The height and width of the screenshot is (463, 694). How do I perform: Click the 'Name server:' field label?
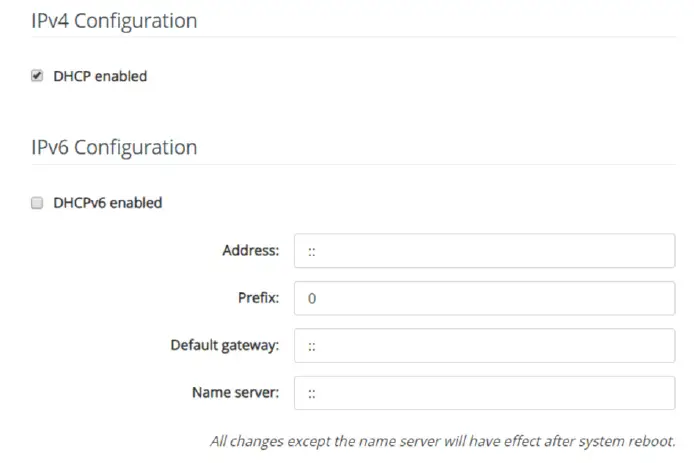pyautogui.click(x=235, y=393)
